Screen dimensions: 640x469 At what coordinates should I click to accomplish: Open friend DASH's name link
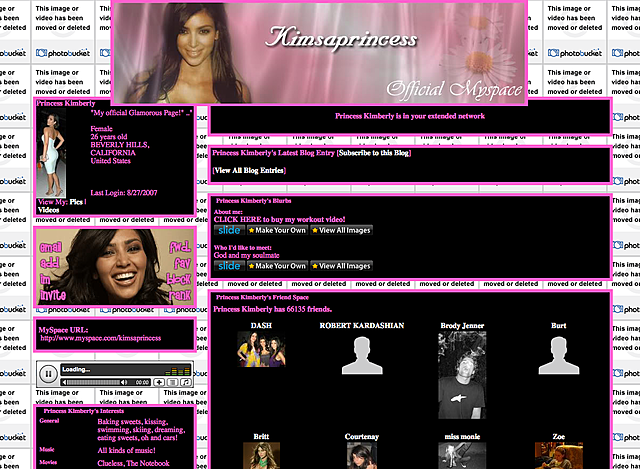(261, 325)
